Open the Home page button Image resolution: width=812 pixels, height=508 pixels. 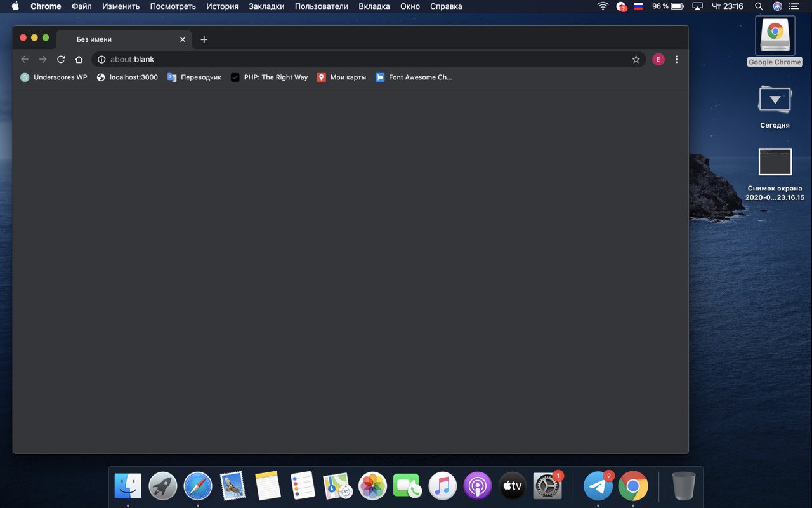tap(79, 59)
